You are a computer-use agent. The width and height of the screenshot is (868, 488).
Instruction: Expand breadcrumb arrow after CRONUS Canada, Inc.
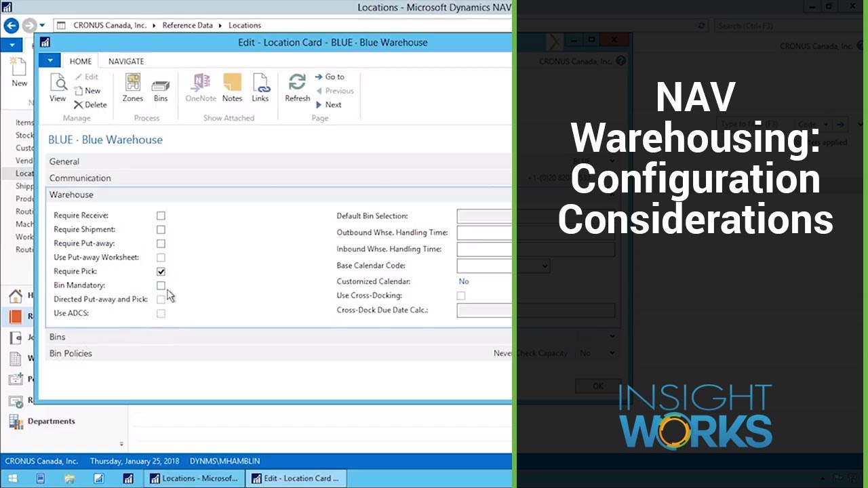[x=155, y=26]
